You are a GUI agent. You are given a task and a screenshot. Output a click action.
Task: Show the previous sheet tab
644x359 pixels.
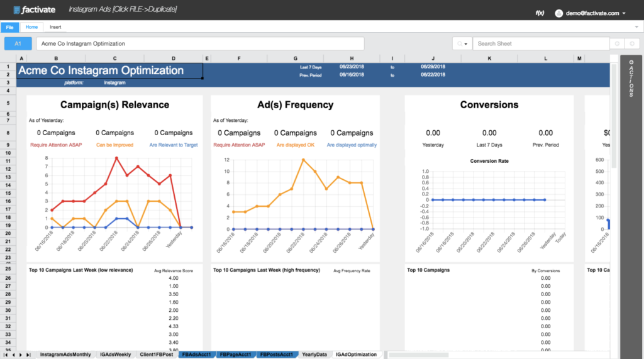(14, 355)
